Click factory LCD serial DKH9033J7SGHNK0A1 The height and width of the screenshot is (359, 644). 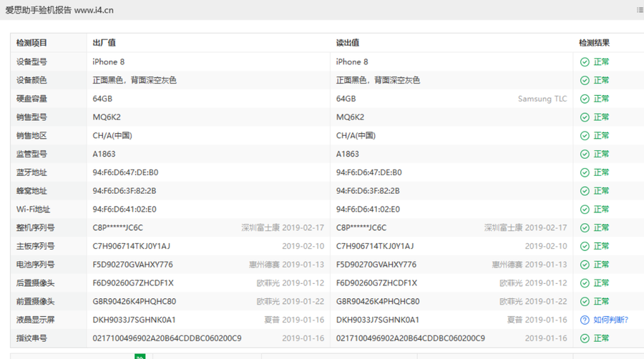point(134,320)
